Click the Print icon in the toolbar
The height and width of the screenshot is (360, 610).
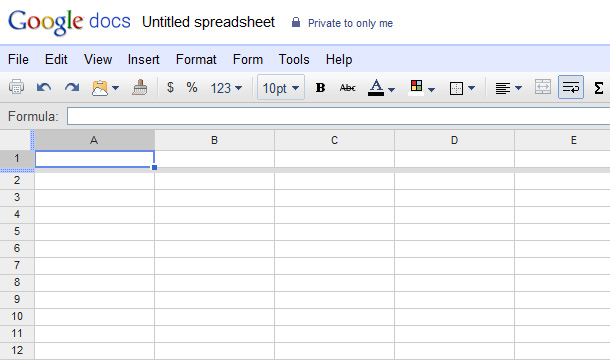coord(16,87)
